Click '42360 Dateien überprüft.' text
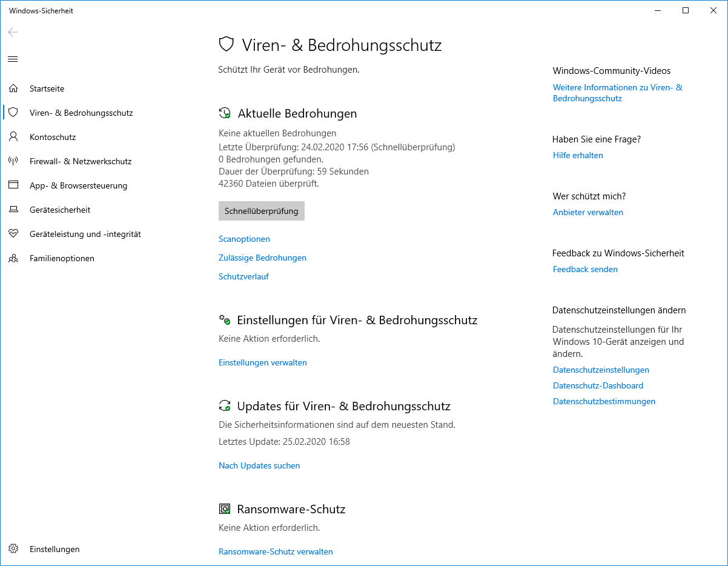 coord(269,183)
